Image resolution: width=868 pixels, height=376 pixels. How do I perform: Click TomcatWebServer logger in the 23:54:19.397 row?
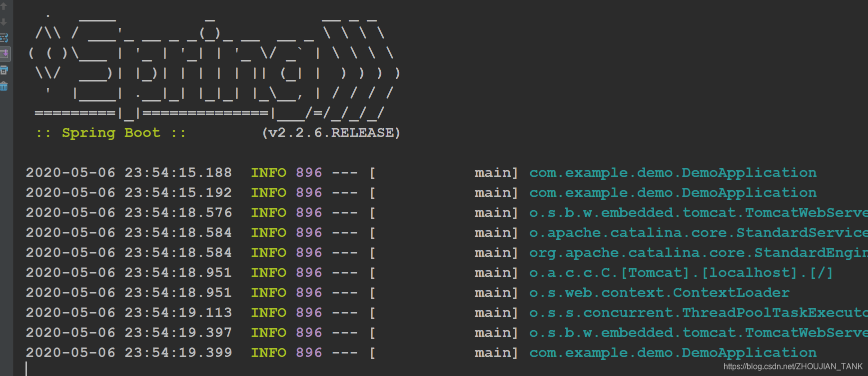coord(699,333)
